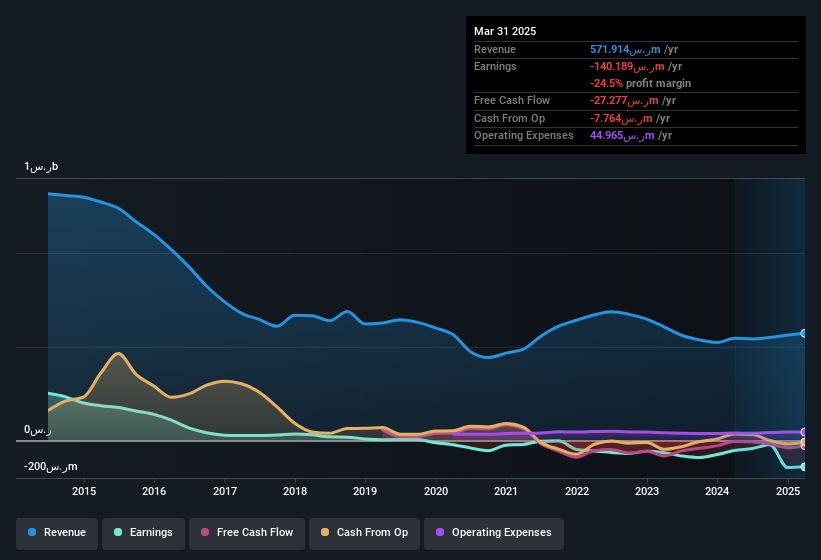
Task: Click the Earnings endpoint marker on chart
Action: 804,466
